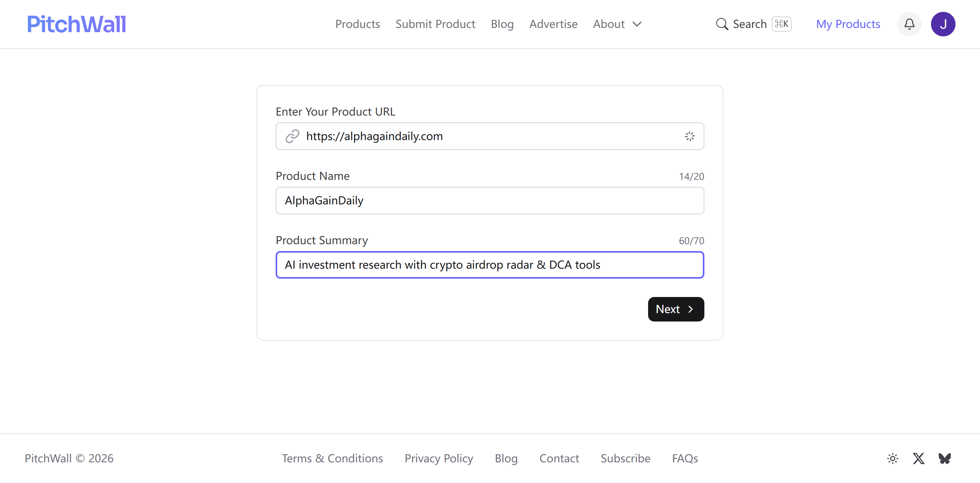Open the Products nav item
This screenshot has width=980, height=483.
click(358, 24)
